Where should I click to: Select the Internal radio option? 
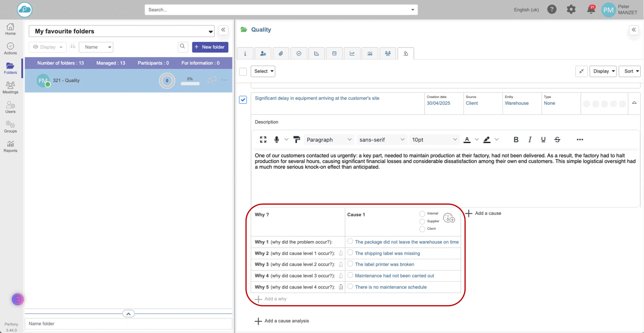pos(422,214)
